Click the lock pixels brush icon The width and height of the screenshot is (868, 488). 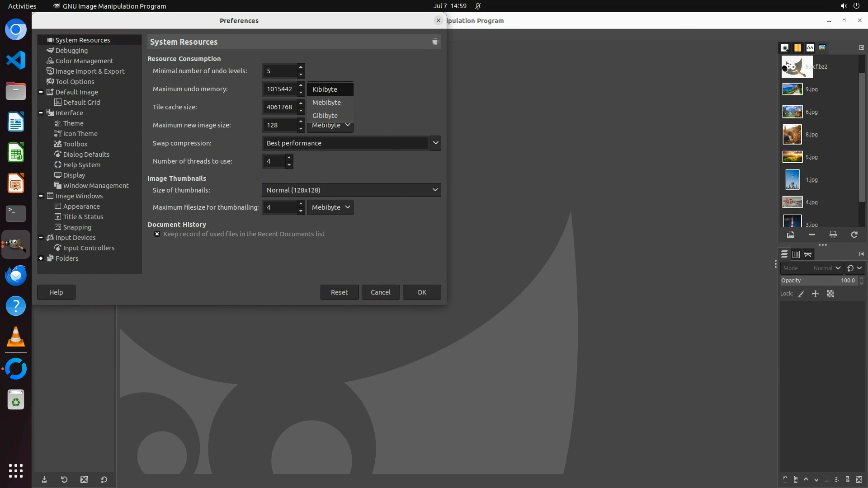pos(801,294)
